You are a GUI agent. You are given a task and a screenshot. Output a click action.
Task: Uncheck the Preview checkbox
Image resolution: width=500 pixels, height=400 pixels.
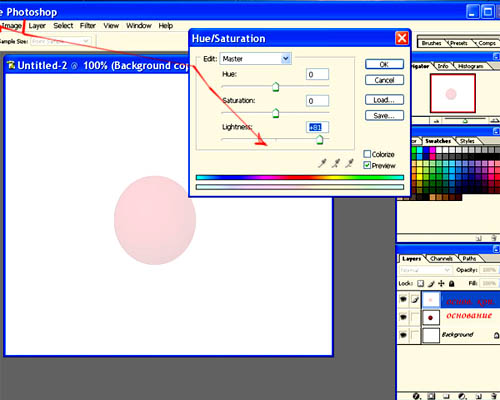[x=367, y=165]
